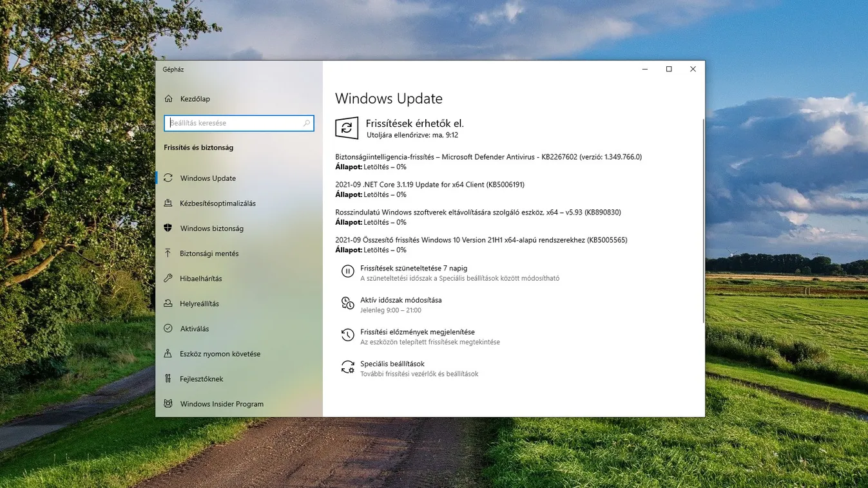Click the magnifier icon in the search box
Image resolution: width=868 pixels, height=488 pixels.
click(x=307, y=123)
